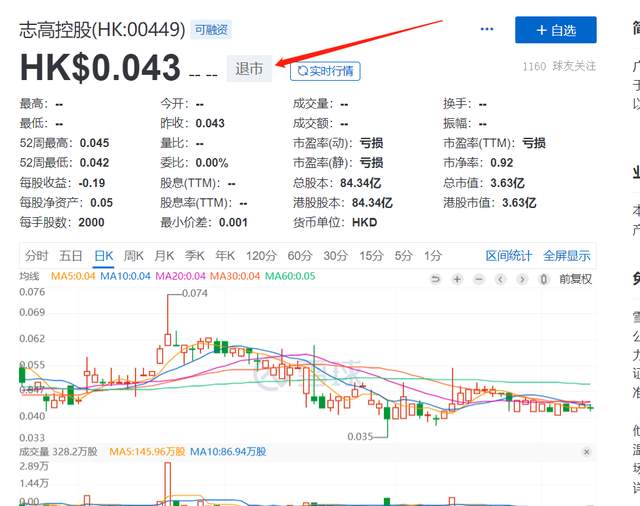The height and width of the screenshot is (506, 640).
Task: Move chart left with previous arrow
Action: (x=500, y=279)
